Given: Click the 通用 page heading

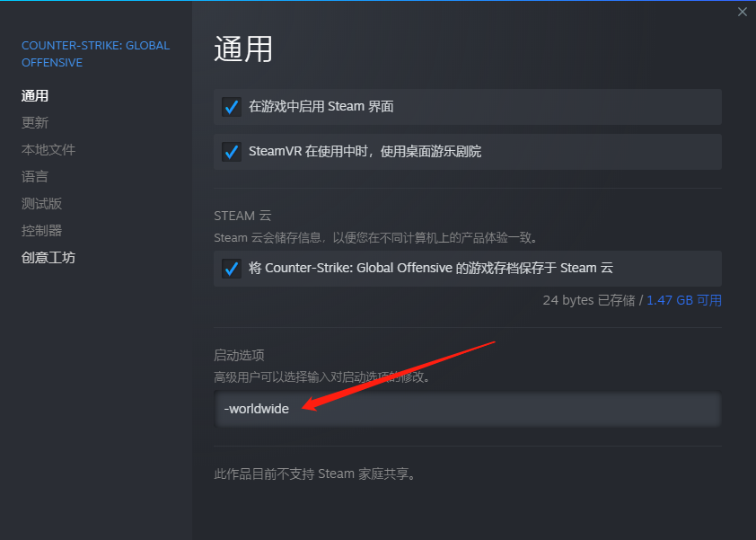Looking at the screenshot, I should coord(243,49).
